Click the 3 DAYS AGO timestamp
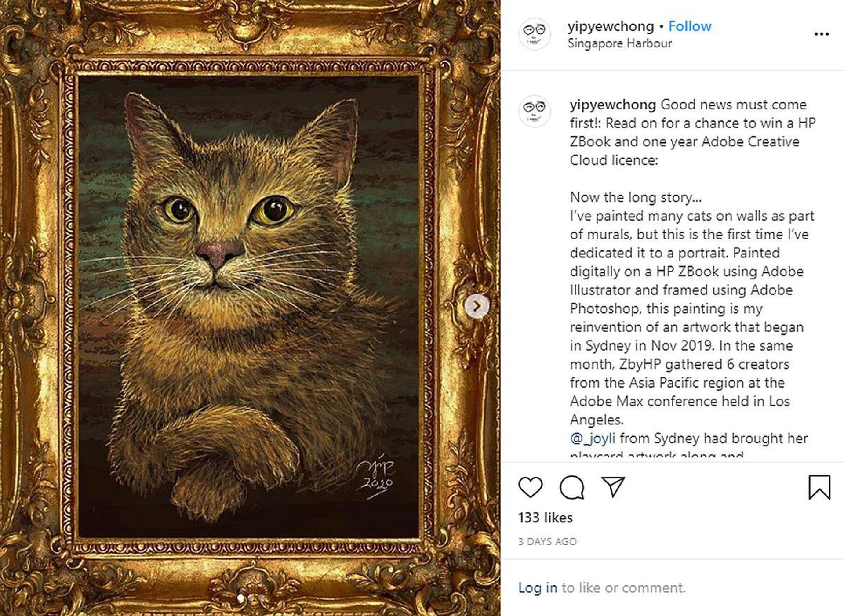 547,541
